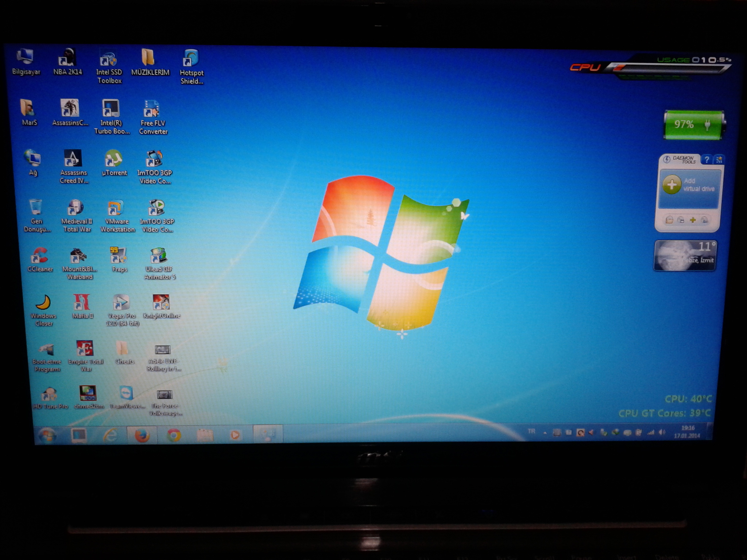Launch Google Chrome from the taskbar
Viewport: 747px width, 560px height.
[x=174, y=435]
